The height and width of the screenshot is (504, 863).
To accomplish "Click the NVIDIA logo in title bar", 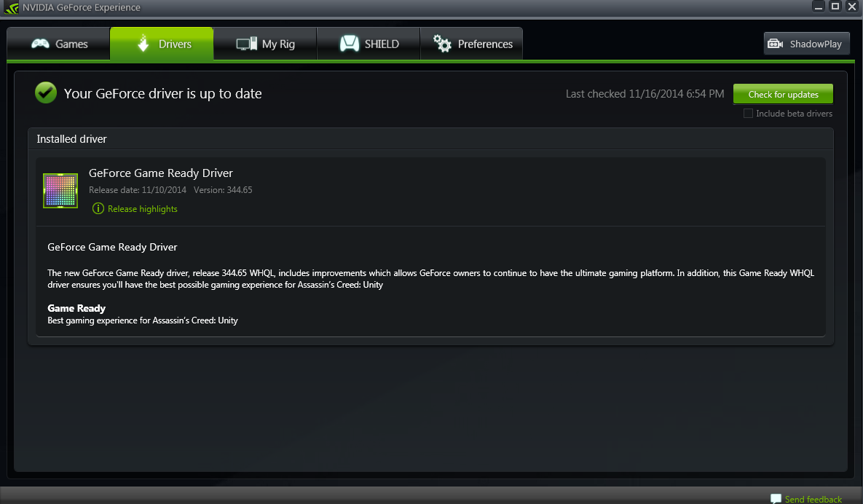I will pyautogui.click(x=11, y=8).
